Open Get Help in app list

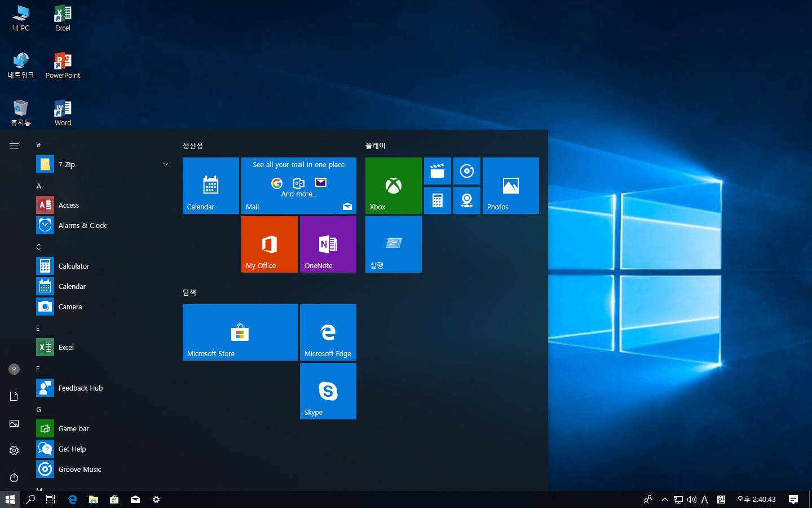point(104,449)
